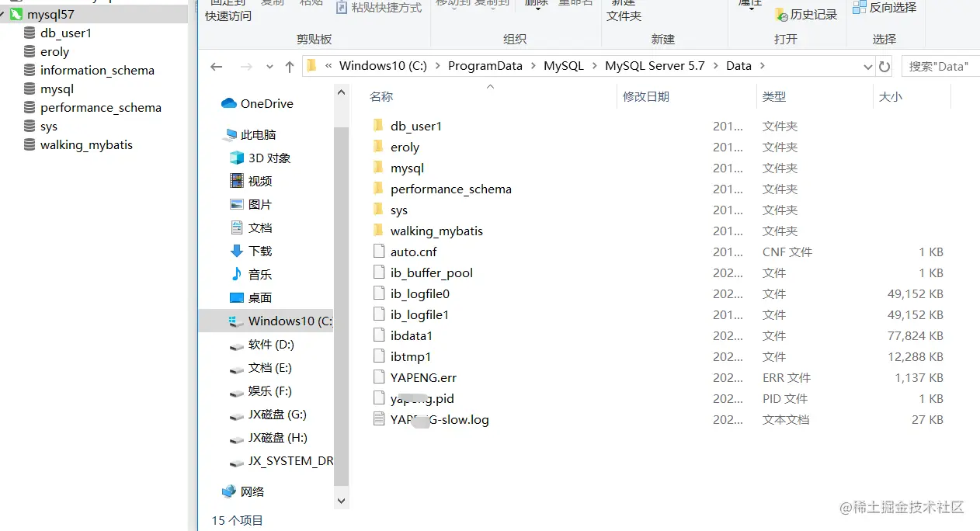Click the MySQL Server 5.7 breadcrumb

point(655,66)
